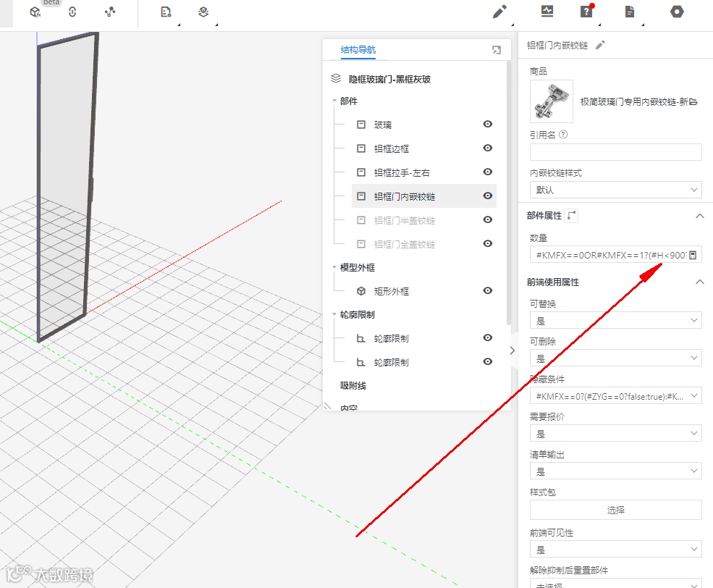Open the 前端可见性 dropdown
Screen dimensions: 713x588
click(x=616, y=550)
